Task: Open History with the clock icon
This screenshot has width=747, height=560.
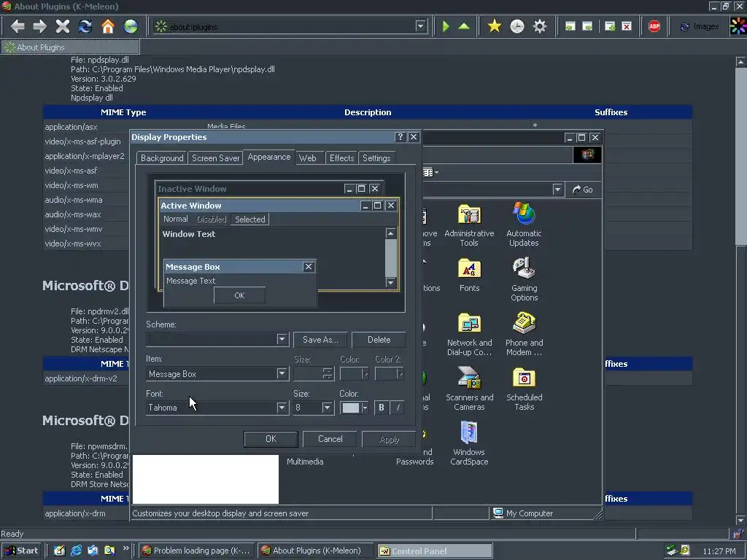Action: 517,26
